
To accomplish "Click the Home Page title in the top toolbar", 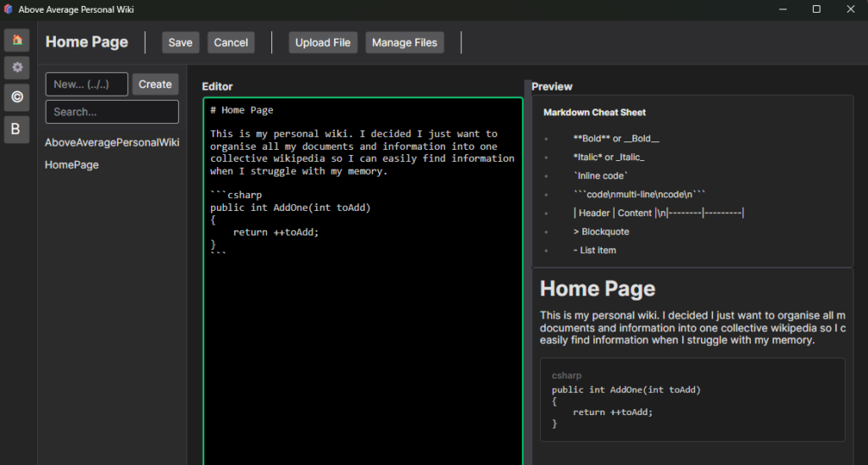I will tap(87, 42).
